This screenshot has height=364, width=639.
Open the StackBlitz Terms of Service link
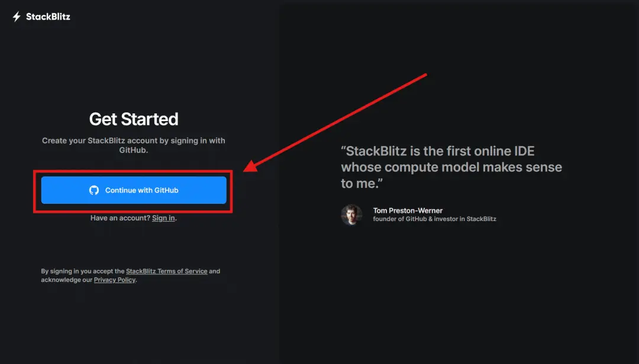pyautogui.click(x=166, y=271)
